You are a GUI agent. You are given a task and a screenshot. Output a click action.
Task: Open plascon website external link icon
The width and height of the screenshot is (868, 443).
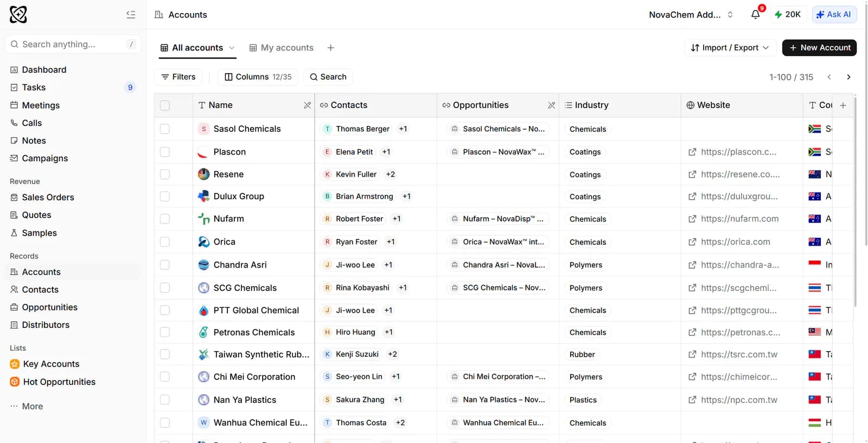[x=692, y=152]
